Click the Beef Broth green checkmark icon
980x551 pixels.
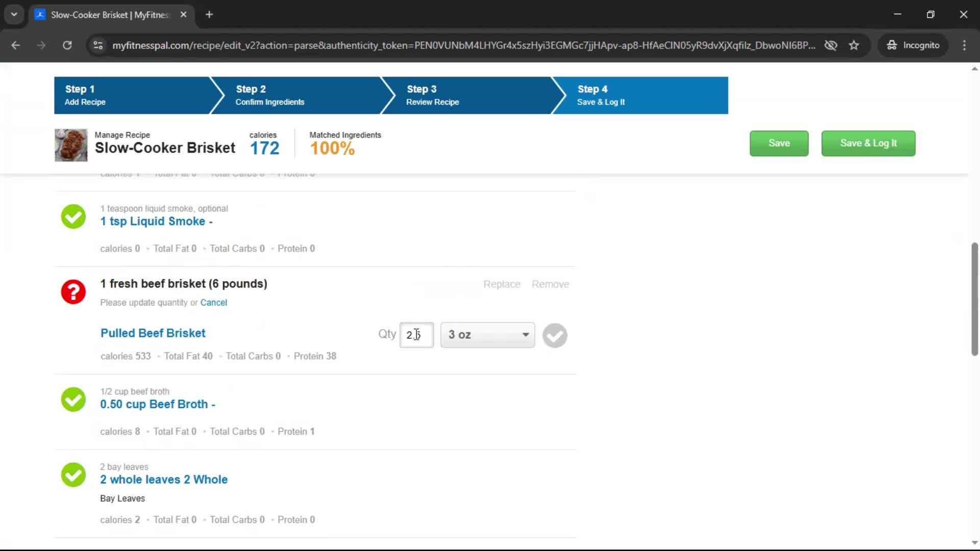73,399
